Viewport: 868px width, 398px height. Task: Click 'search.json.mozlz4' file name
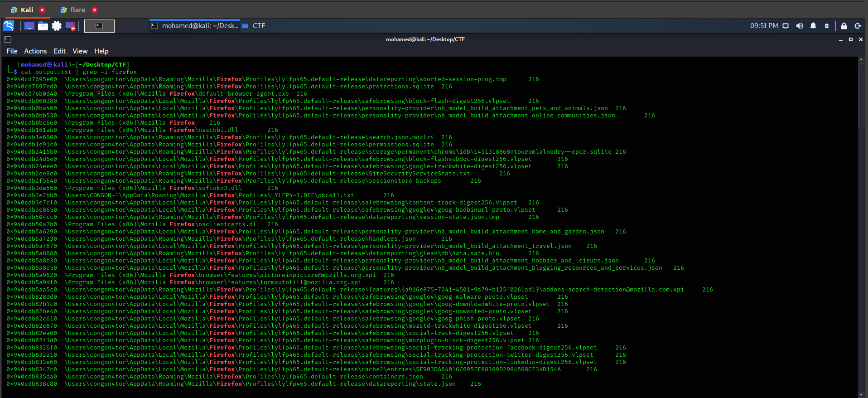(401, 137)
